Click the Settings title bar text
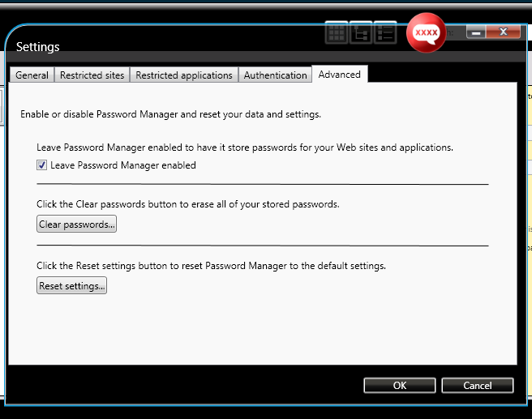This screenshot has width=532, height=419. [x=38, y=47]
